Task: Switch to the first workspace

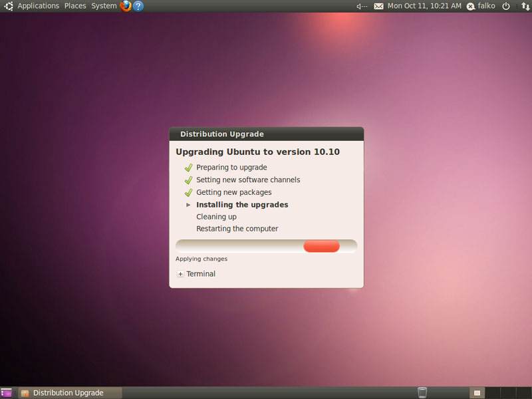Action: (x=477, y=393)
